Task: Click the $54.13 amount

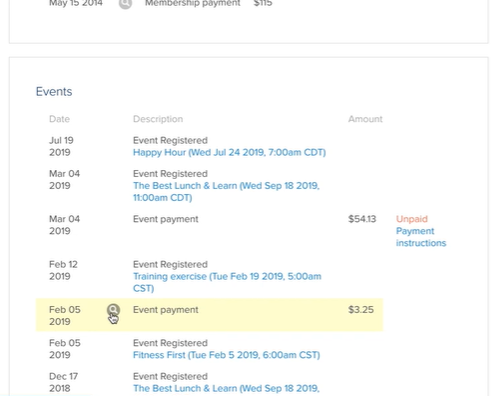Action: pos(362,219)
